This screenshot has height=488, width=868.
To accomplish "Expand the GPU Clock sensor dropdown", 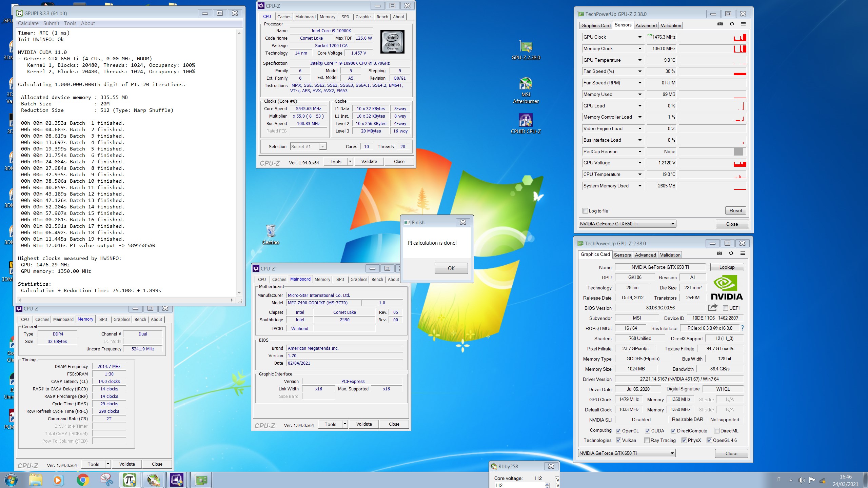I will [640, 37].
